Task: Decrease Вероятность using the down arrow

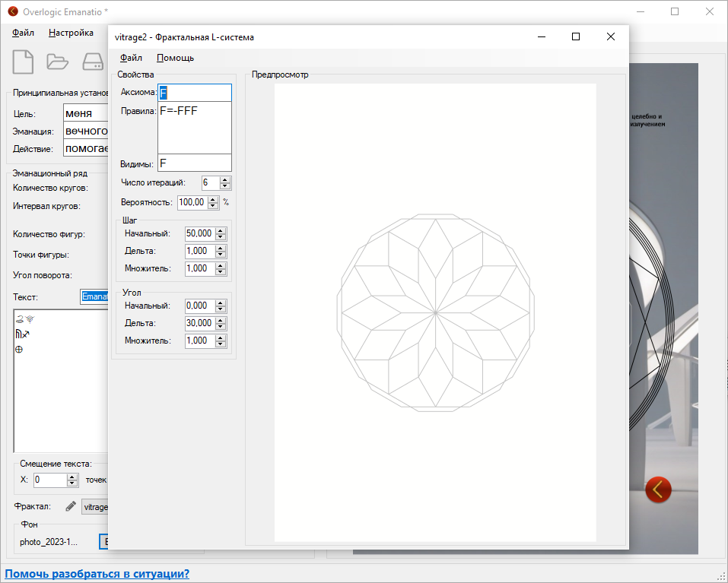Action: [x=213, y=206]
